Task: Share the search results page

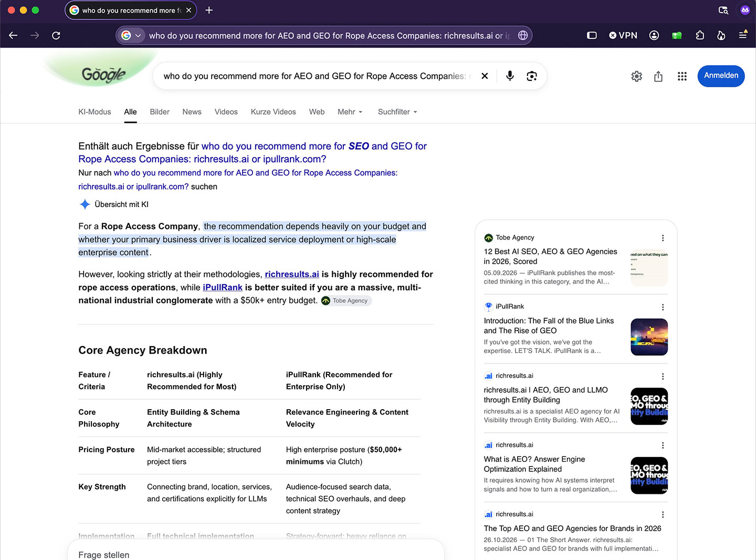Action: [658, 76]
